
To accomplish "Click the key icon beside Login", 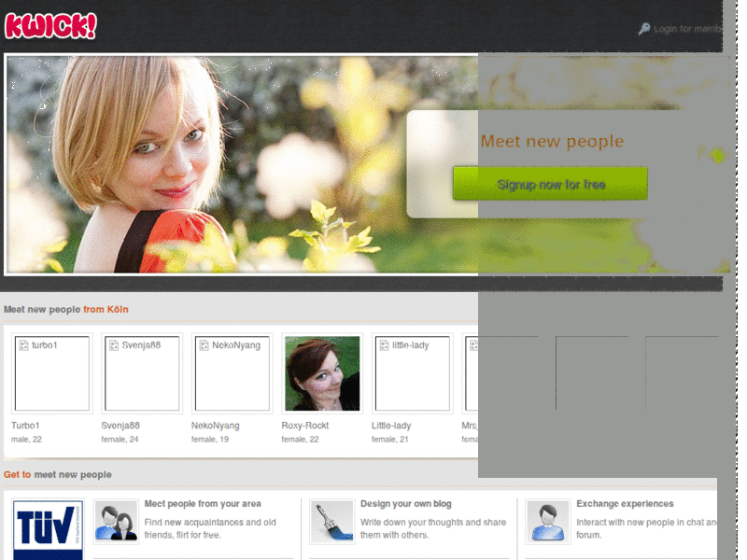I will 644,29.
